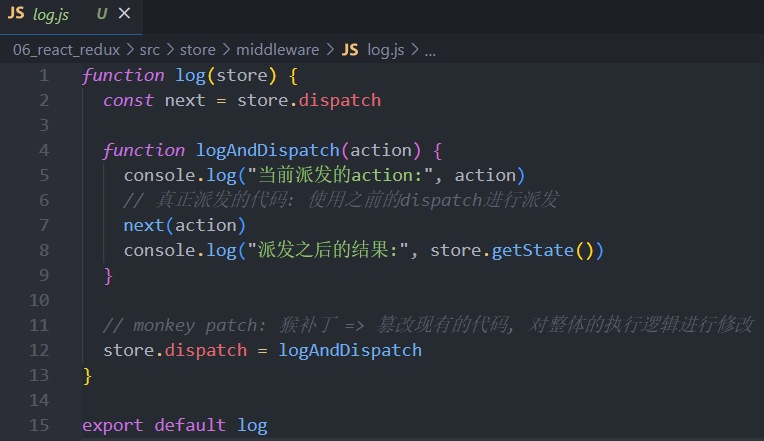Click the 'export' keyword on the last line
764x441 pixels.
coord(113,425)
